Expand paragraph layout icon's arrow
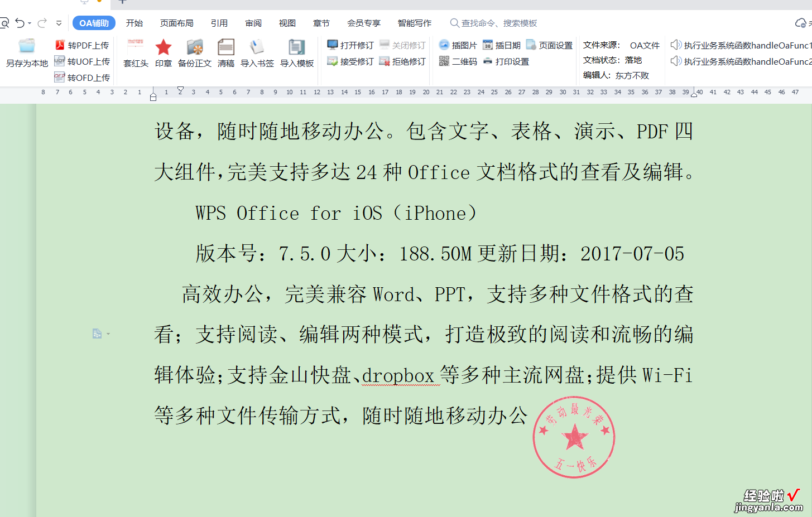Image resolution: width=812 pixels, height=517 pixels. 108,334
